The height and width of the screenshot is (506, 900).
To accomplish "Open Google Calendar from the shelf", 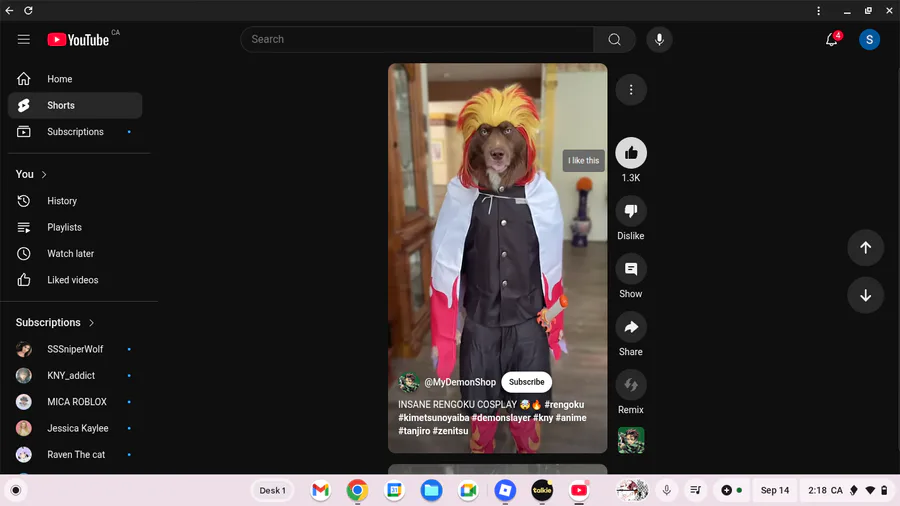I will [x=394, y=491].
